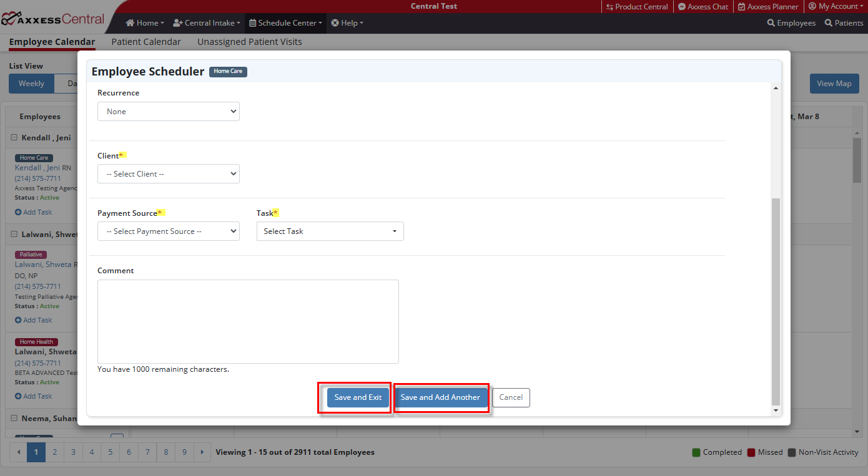Cancel the Employee Scheduler dialog

(x=511, y=397)
